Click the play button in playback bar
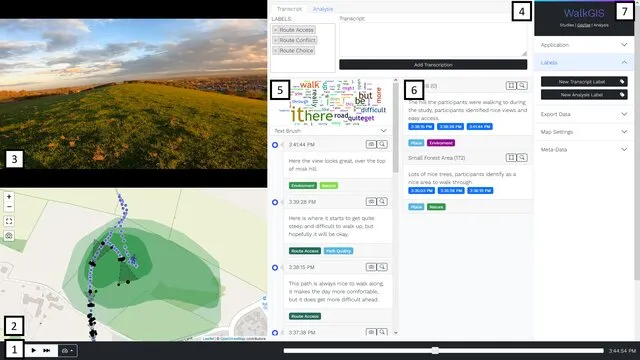This screenshot has width=640, height=360. 33,350
